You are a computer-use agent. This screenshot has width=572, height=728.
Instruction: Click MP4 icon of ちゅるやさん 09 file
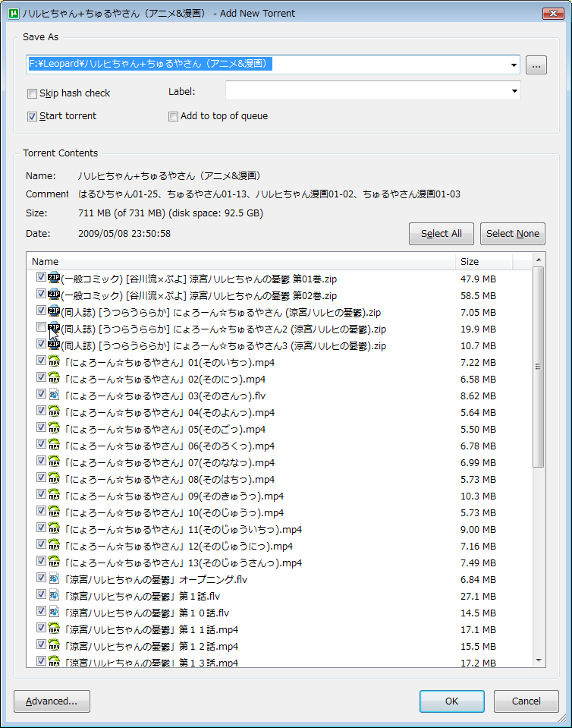[54, 496]
